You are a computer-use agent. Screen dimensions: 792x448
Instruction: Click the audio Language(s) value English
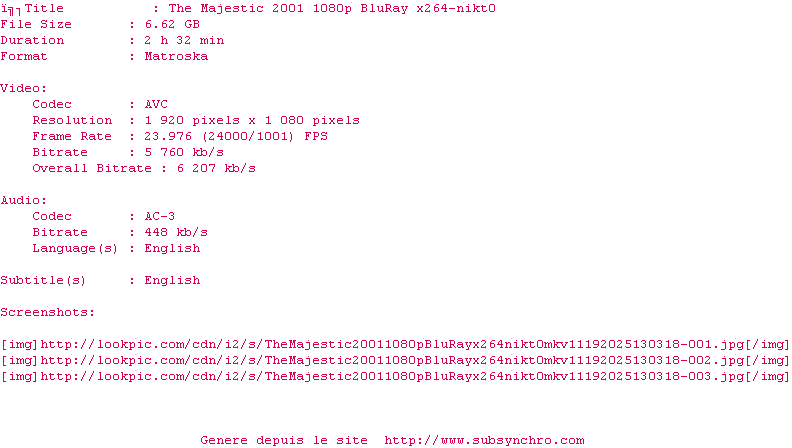pyautogui.click(x=172, y=248)
